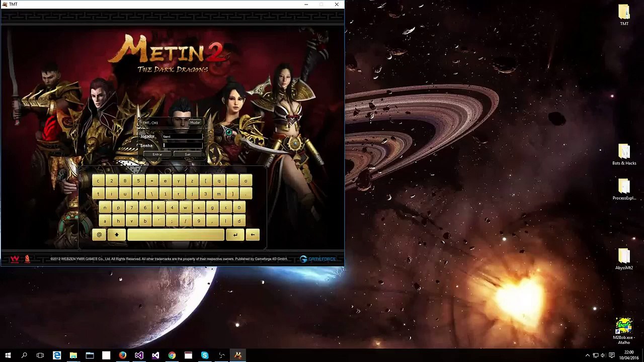Tap the 9 key on virtual keyboard
The width and height of the screenshot is (644, 362).
coord(199,221)
